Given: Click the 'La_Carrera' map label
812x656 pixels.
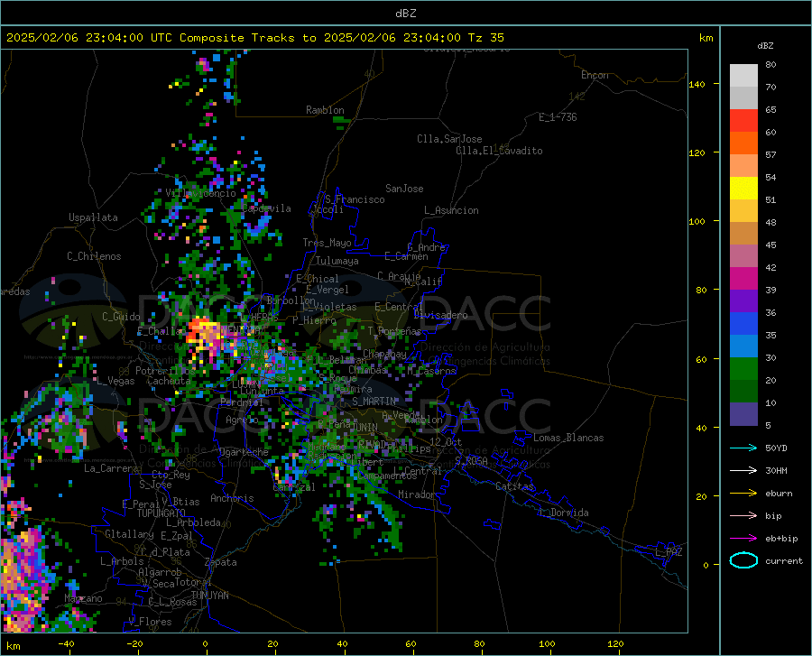Looking at the screenshot, I should (x=111, y=468).
